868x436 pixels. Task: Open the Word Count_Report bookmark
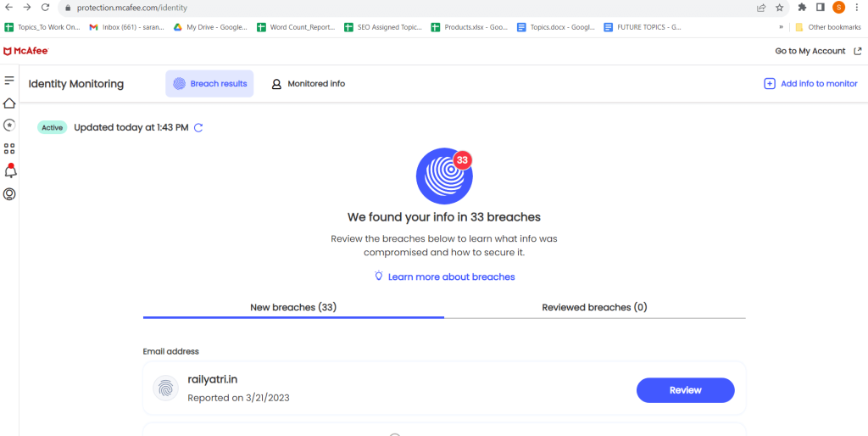click(x=296, y=26)
